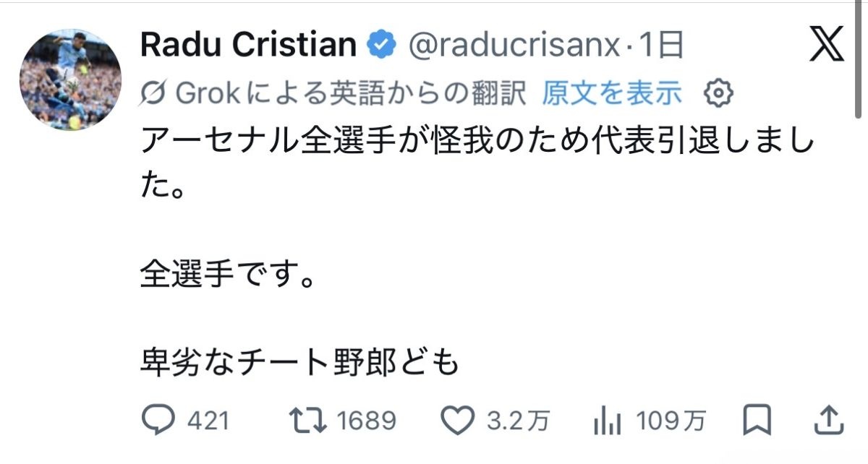
Task: Like the post with heart icon
Action: (x=459, y=419)
